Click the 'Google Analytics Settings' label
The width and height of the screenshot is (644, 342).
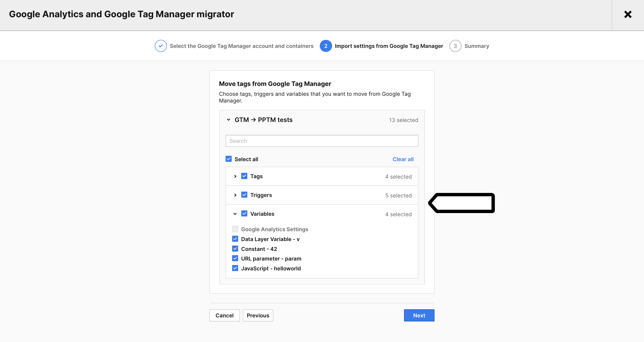point(275,229)
